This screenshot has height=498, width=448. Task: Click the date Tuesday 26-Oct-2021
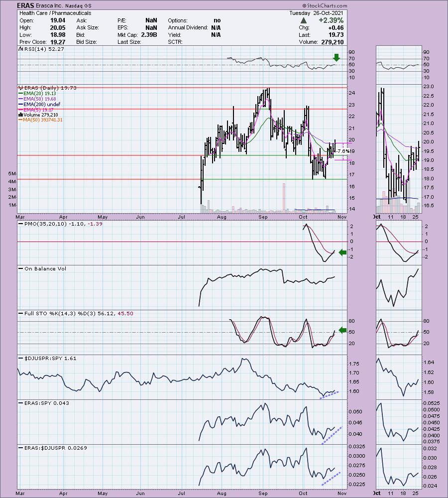coord(316,13)
